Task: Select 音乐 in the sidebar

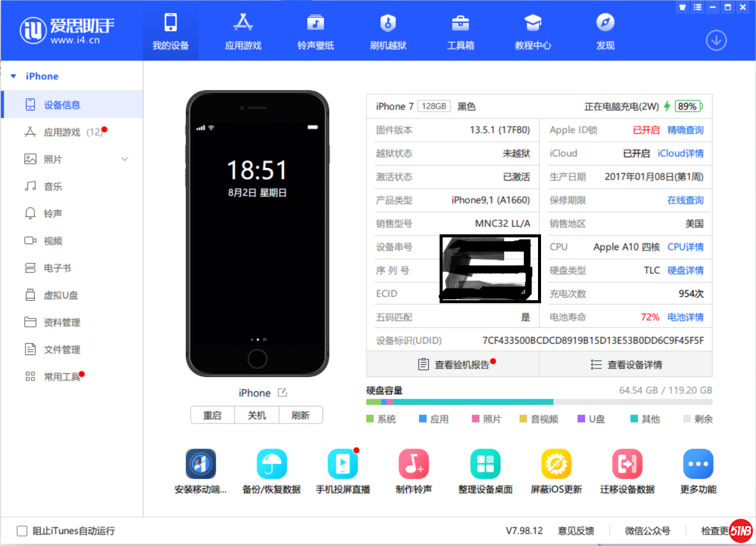Action: (x=72, y=186)
